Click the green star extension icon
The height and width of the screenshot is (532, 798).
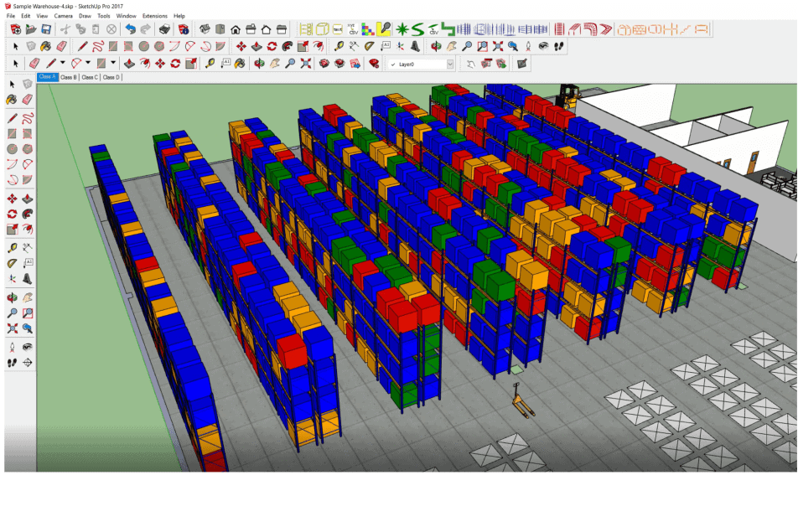(x=402, y=29)
